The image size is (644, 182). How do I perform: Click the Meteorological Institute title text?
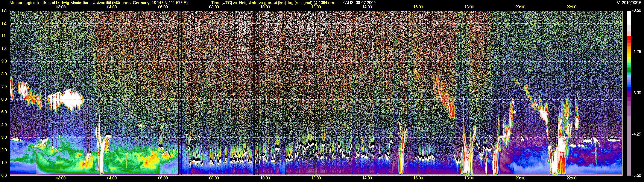pyautogui.click(x=99, y=3)
